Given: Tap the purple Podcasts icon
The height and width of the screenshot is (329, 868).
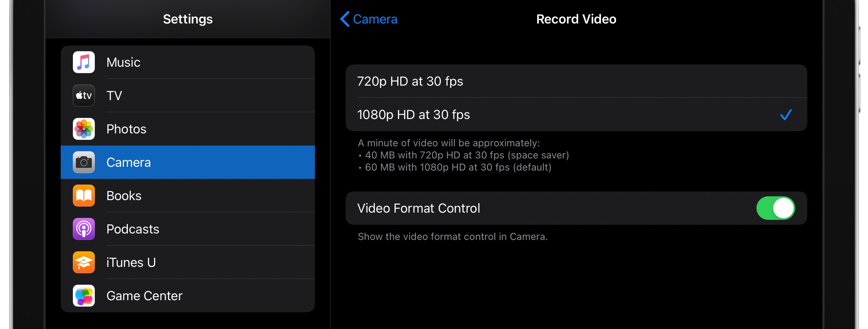Looking at the screenshot, I should point(84,229).
